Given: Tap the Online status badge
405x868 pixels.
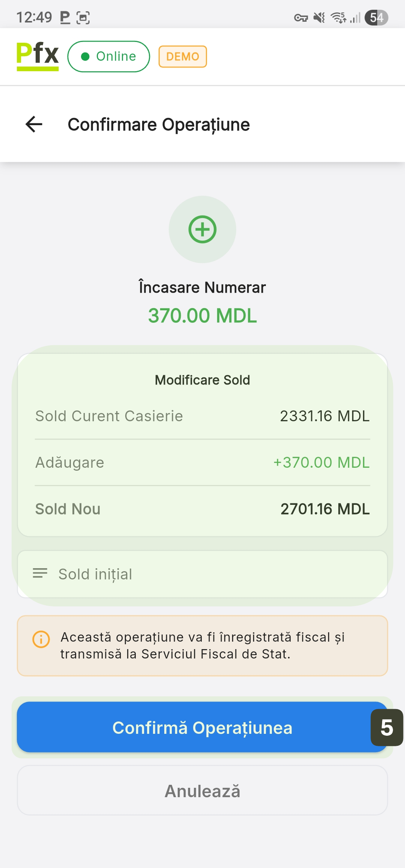Looking at the screenshot, I should (109, 57).
